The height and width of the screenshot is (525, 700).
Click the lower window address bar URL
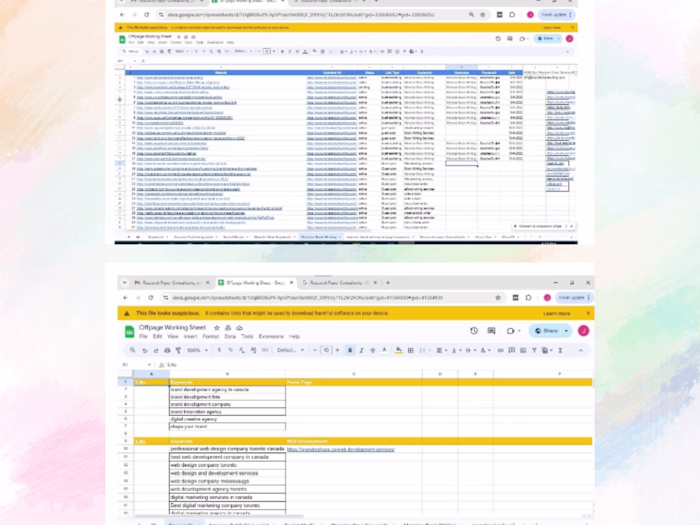(308, 298)
